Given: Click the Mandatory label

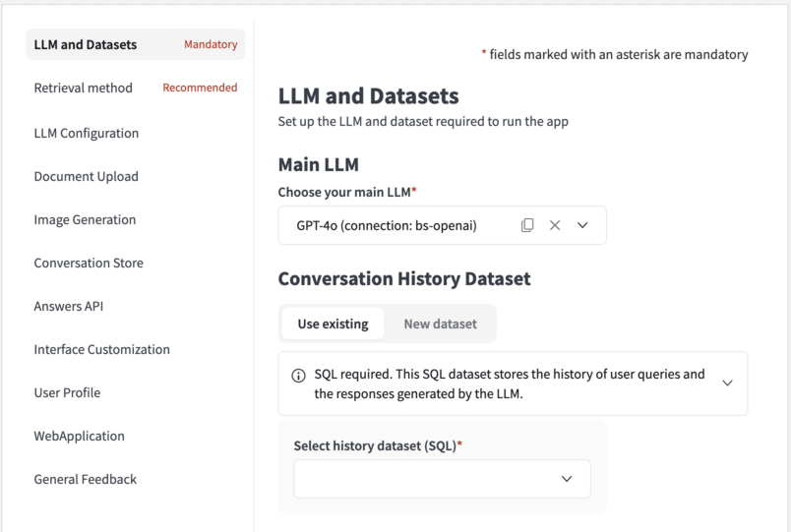Looking at the screenshot, I should pos(211,44).
